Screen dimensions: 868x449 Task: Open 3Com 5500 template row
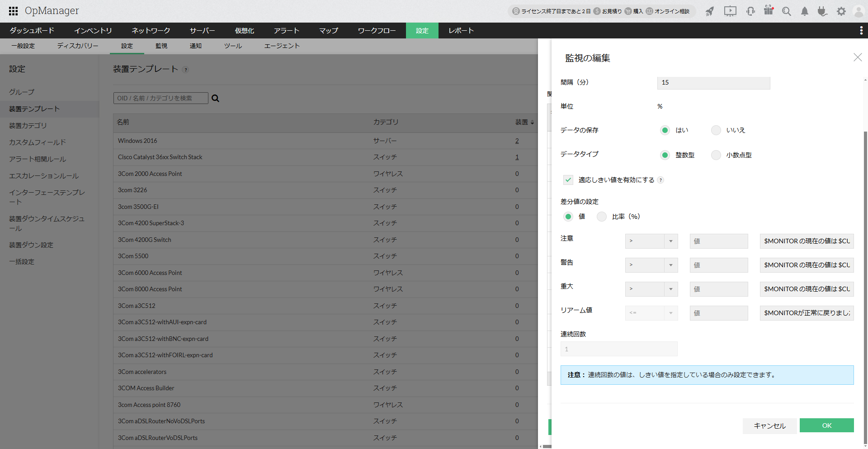click(x=325, y=256)
